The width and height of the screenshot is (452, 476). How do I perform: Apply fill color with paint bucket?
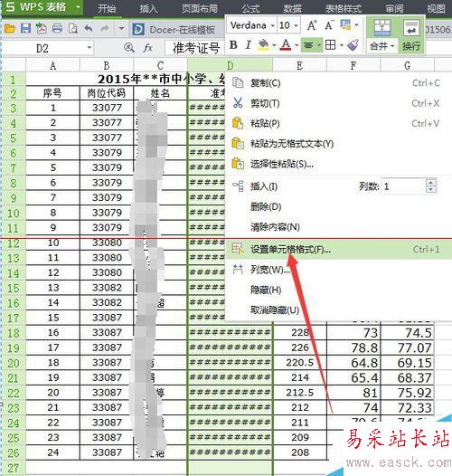[x=263, y=45]
